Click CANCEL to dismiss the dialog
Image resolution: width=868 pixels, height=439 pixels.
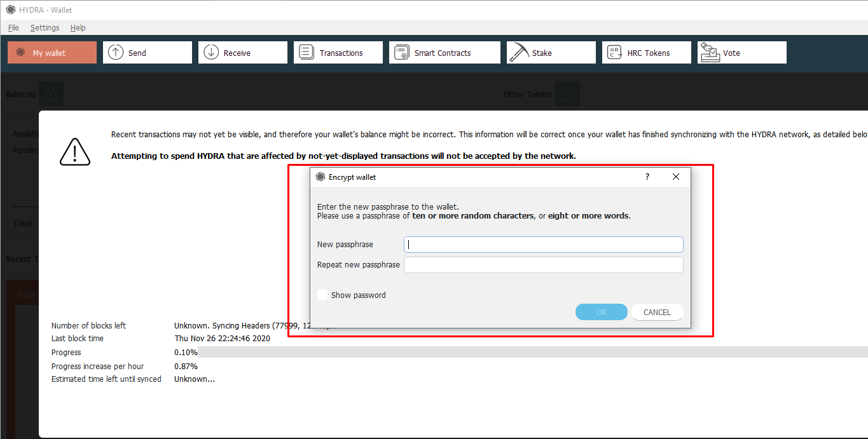click(657, 312)
